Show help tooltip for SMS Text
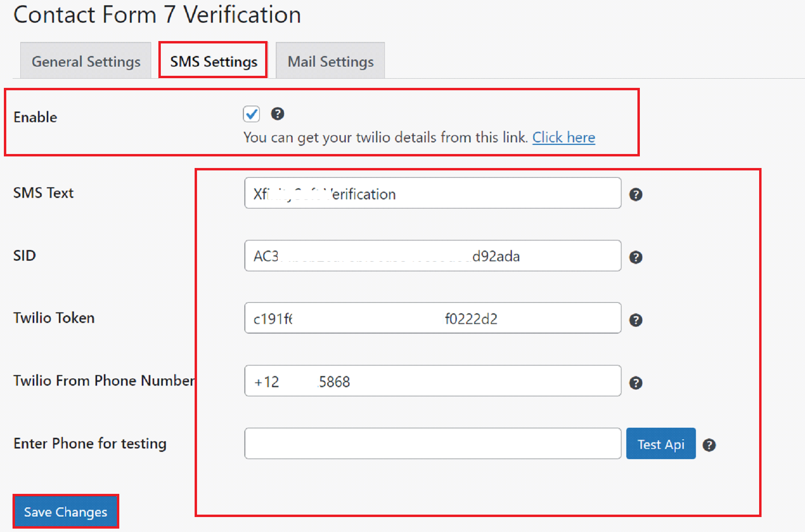Viewport: 805px width, 532px height. point(636,195)
